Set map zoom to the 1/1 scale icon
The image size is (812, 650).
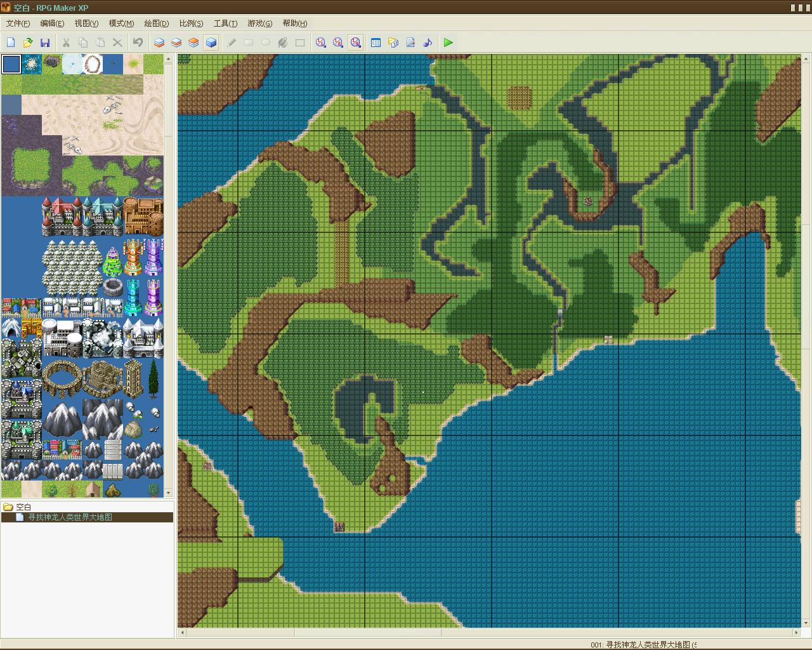321,43
